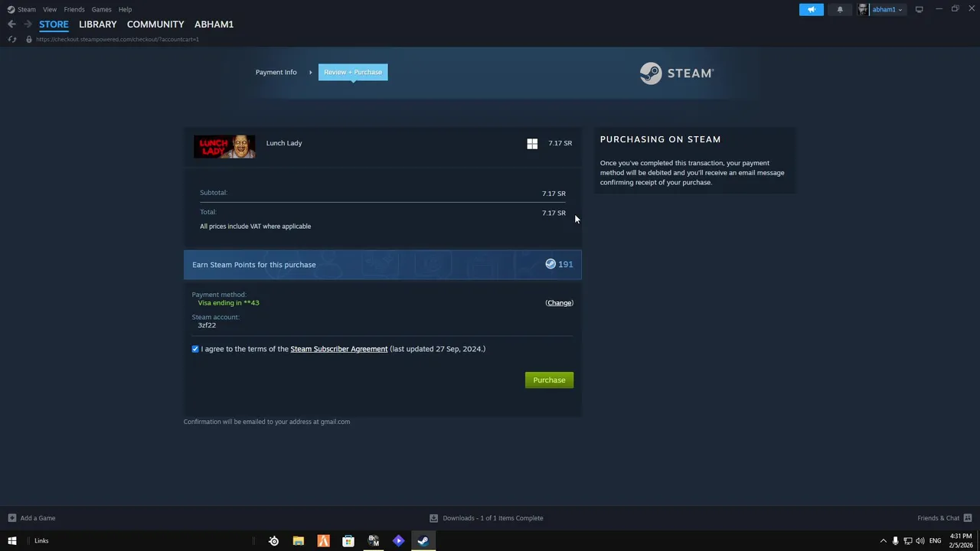980x551 pixels.
Task: Open the SteelSeries app in taskbar
Action: click(x=273, y=541)
